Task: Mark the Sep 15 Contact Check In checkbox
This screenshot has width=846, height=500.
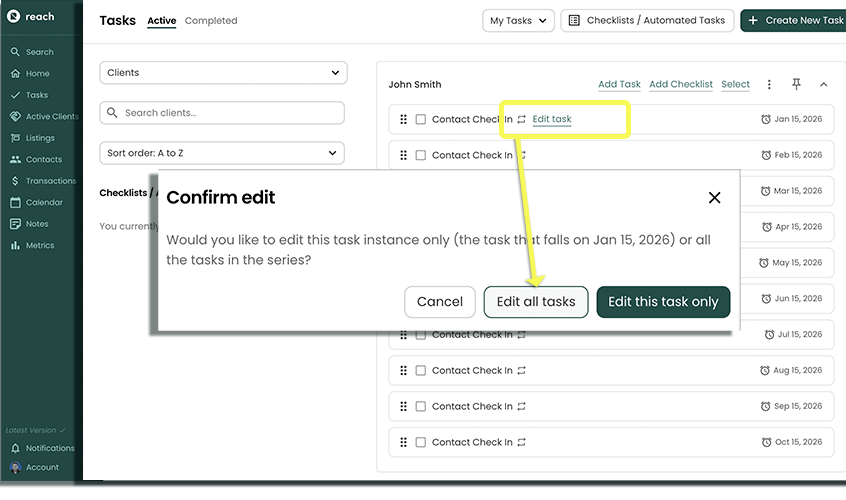Action: pos(421,406)
